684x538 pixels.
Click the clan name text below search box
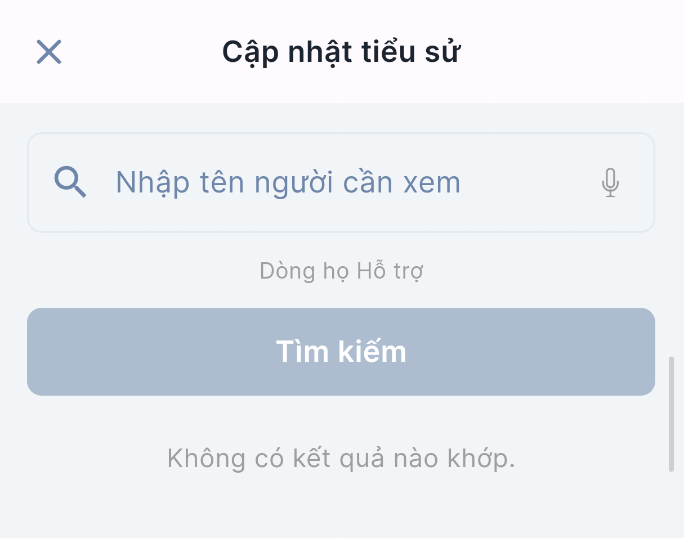(x=341, y=271)
